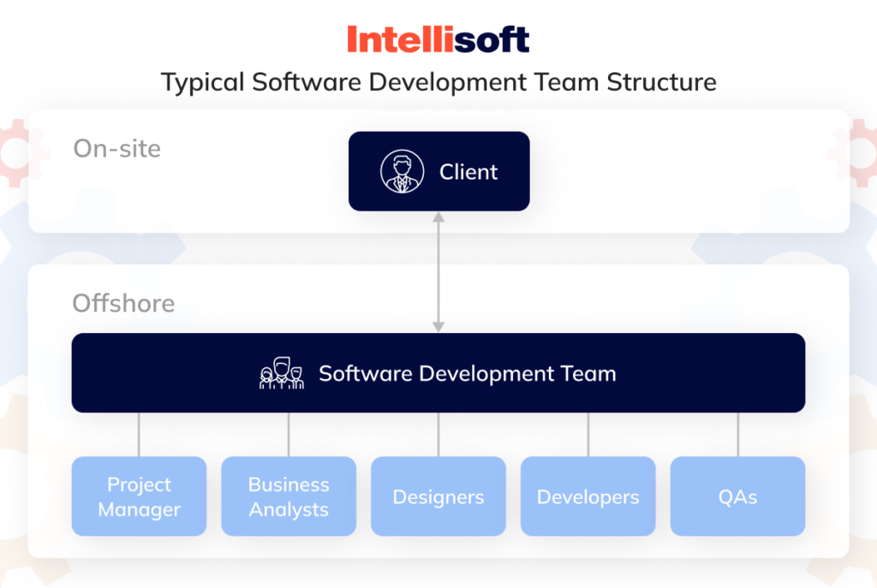Open the Software Development Team bar

point(438,373)
